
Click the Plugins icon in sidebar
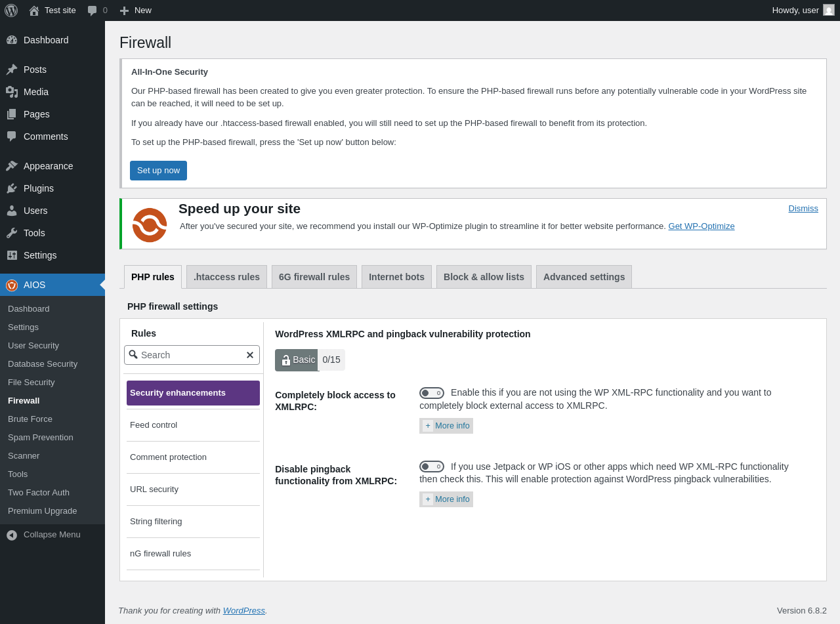(12, 188)
